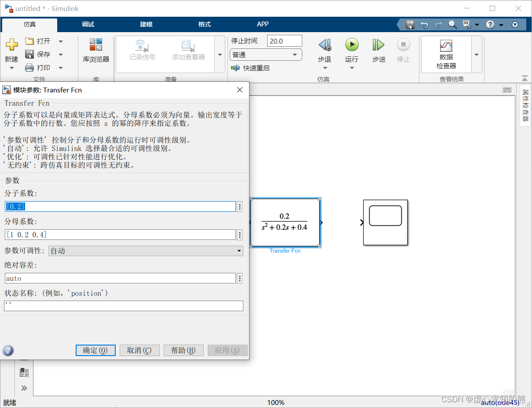
Task: Click the keyboard icon above canvas
Action: pos(507,90)
